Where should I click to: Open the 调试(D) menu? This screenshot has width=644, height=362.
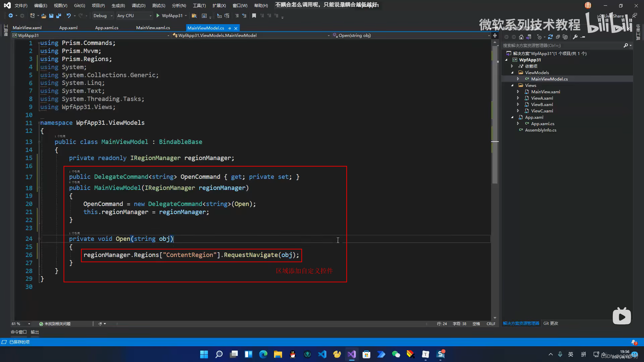(139, 5)
